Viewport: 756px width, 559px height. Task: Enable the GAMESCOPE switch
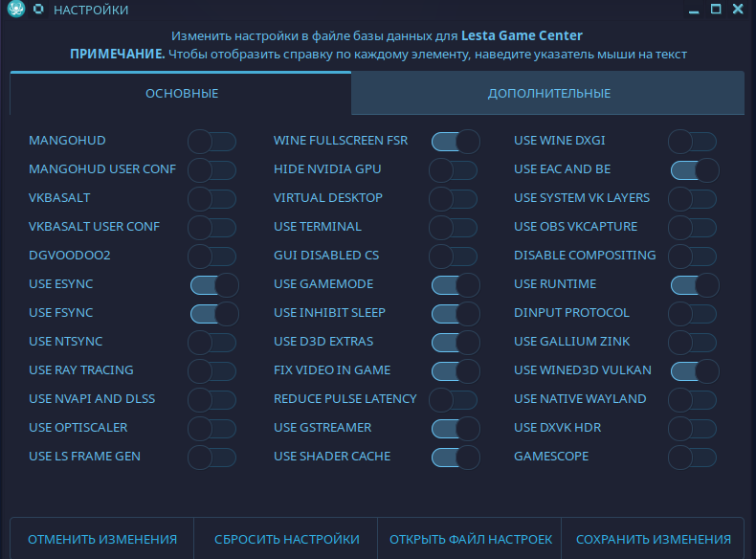tap(692, 458)
